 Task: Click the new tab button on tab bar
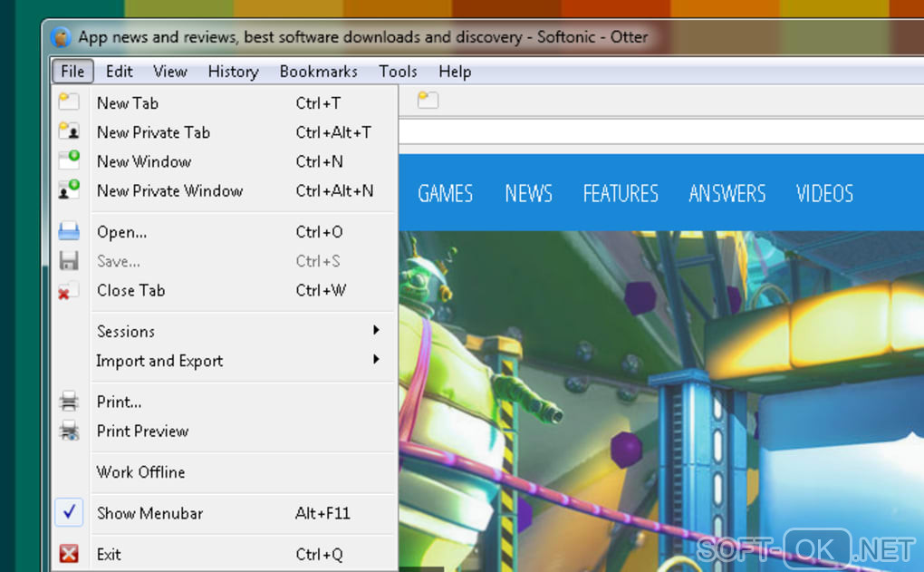428,100
